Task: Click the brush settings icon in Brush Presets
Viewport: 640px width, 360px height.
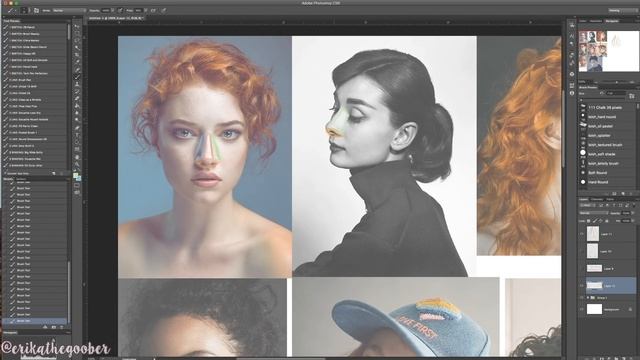Action: pyautogui.click(x=631, y=96)
